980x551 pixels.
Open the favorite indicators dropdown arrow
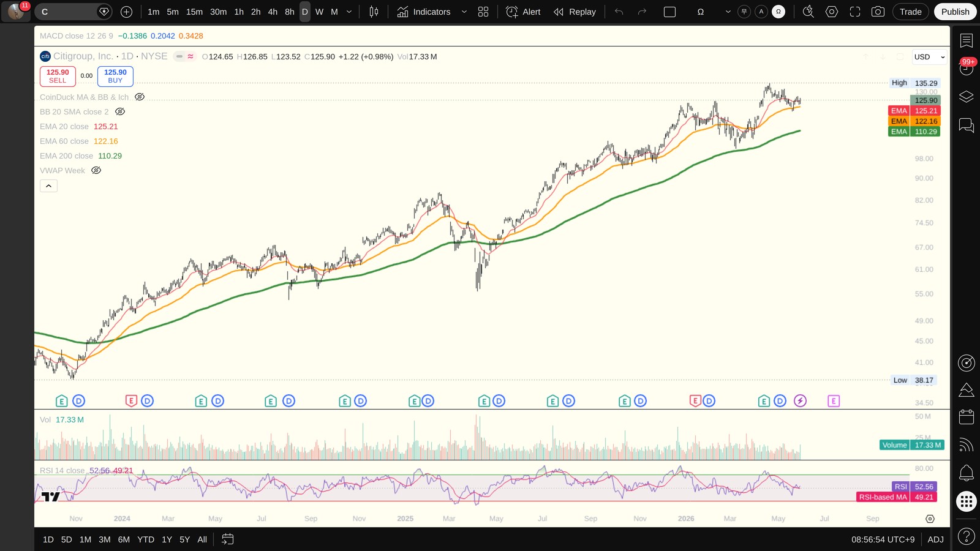point(464,12)
